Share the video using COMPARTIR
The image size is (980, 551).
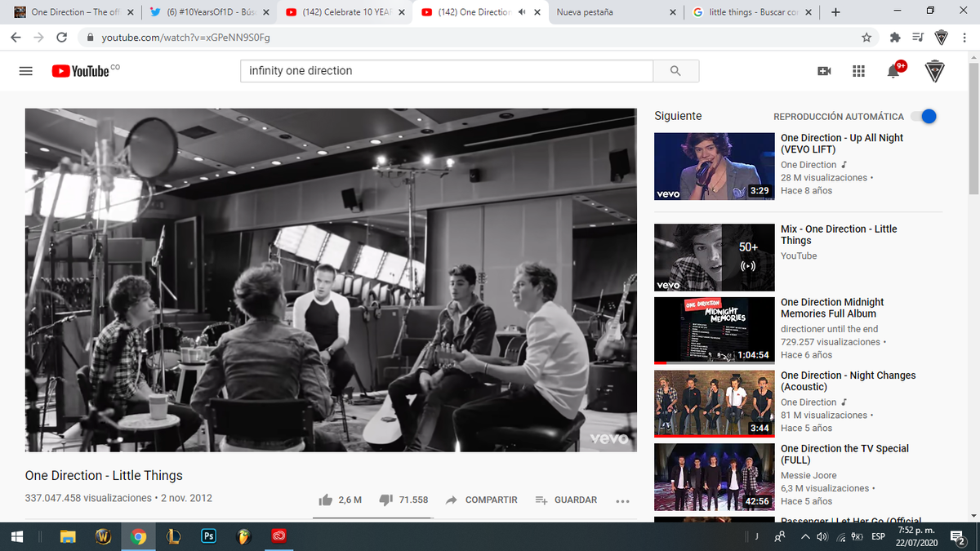coord(482,500)
